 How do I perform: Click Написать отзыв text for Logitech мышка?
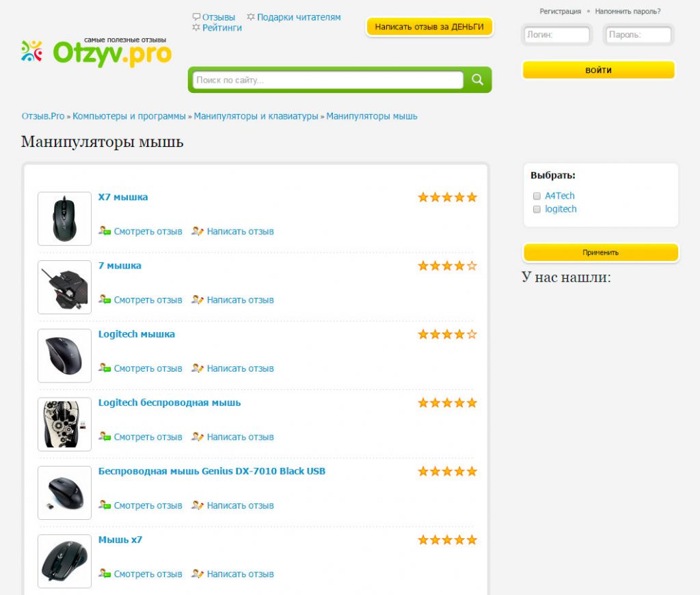[240, 368]
